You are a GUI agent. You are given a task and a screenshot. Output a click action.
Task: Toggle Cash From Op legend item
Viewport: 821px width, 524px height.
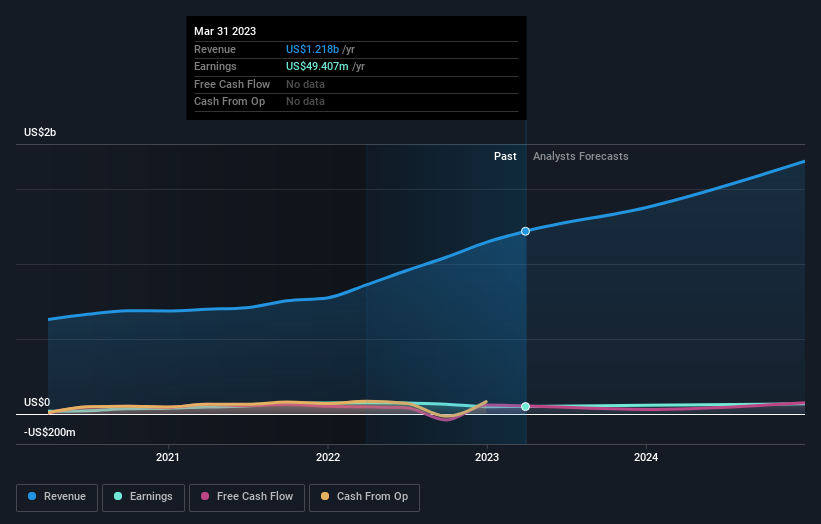pos(366,497)
